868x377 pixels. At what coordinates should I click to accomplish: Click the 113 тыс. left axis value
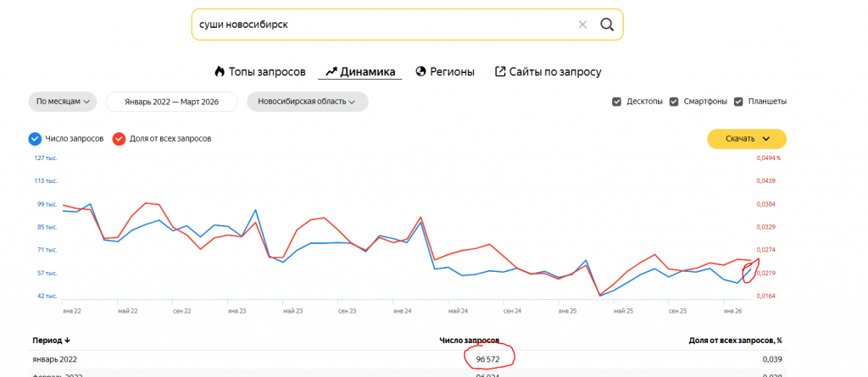click(x=47, y=181)
